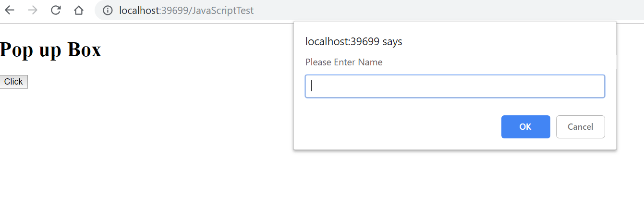Click the browser forward arrow
The width and height of the screenshot is (644, 197).
33,10
